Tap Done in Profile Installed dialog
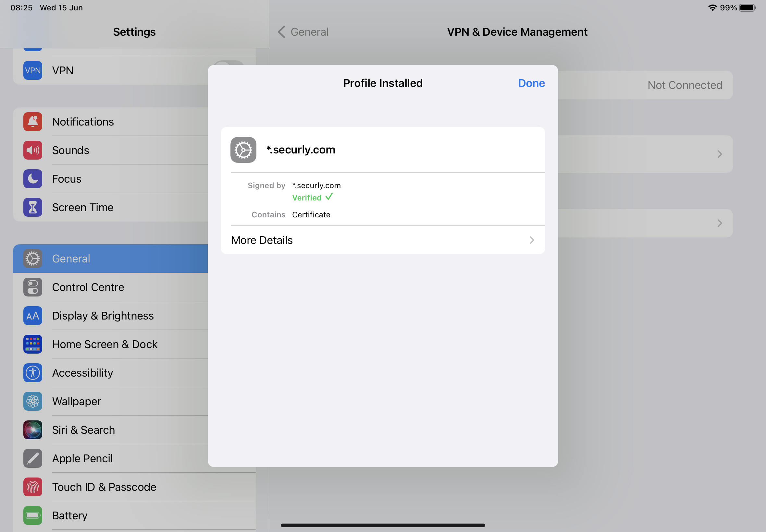The width and height of the screenshot is (766, 532). (x=531, y=83)
